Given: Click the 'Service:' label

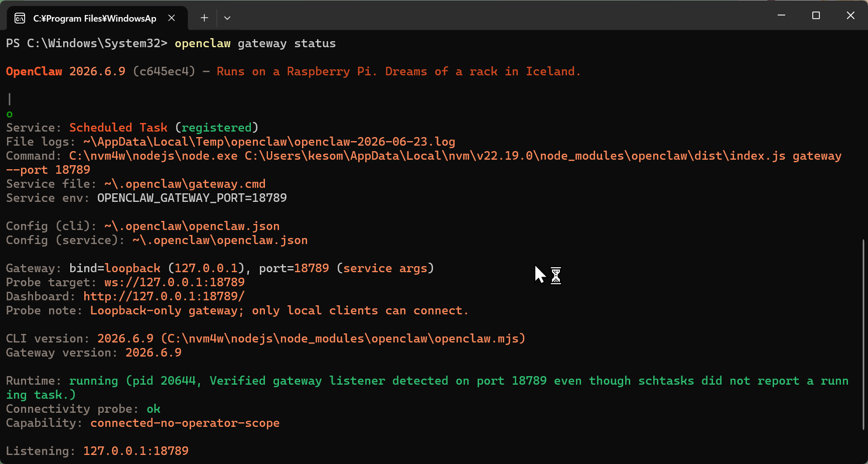Looking at the screenshot, I should pos(34,128).
